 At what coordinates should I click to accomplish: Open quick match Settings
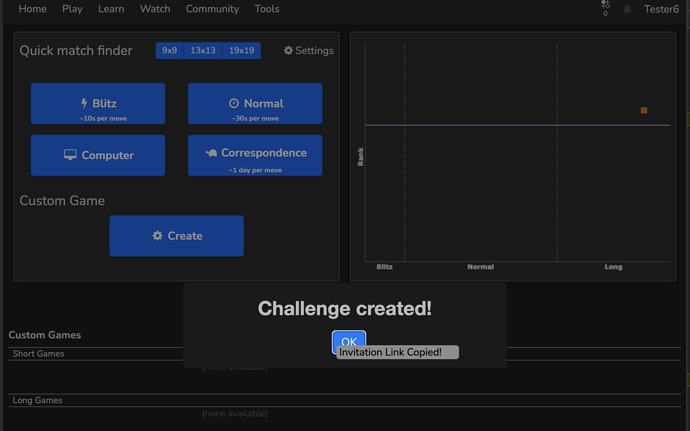click(x=308, y=51)
